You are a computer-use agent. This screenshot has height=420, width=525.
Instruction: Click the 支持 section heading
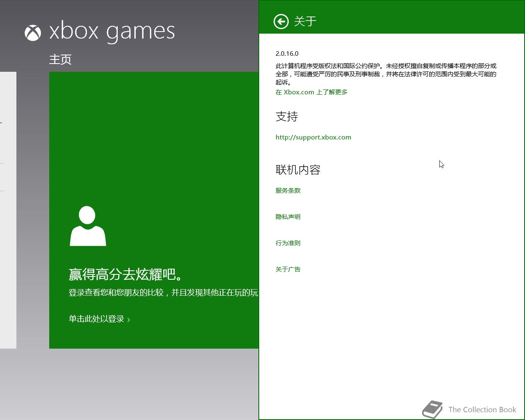pyautogui.click(x=287, y=116)
